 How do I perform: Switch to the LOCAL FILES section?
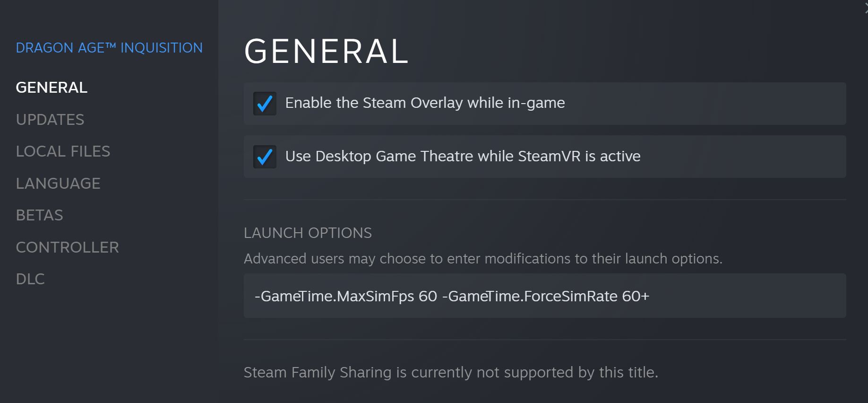tap(63, 151)
